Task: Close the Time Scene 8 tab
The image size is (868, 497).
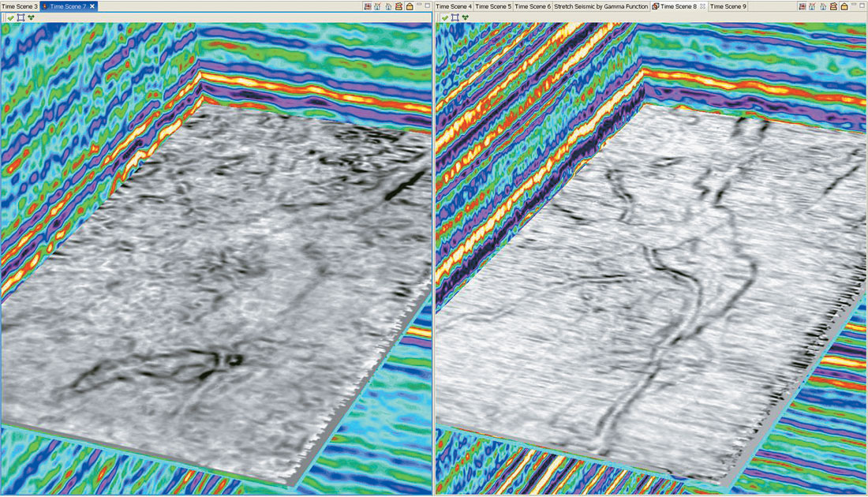Action: coord(702,6)
